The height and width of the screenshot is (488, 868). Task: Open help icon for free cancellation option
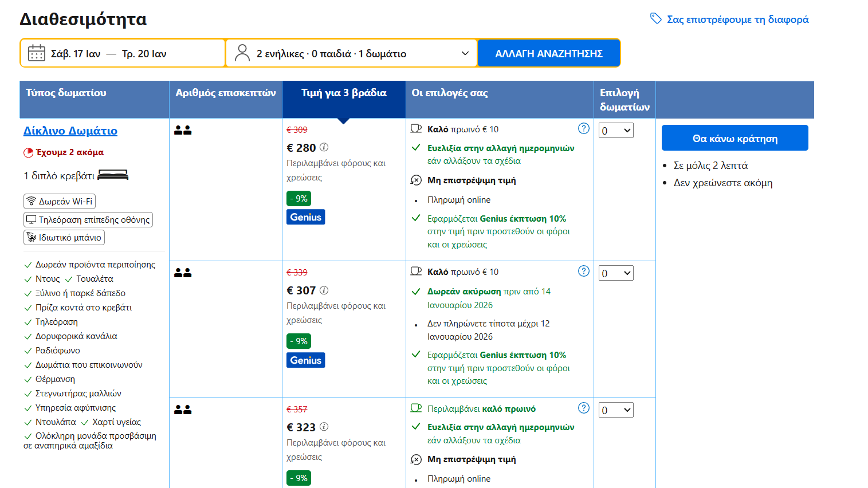click(x=583, y=271)
